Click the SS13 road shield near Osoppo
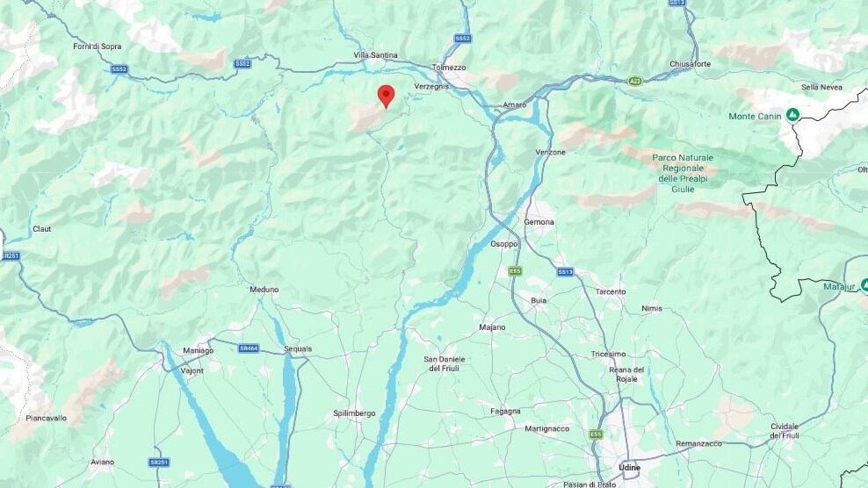 pos(565,272)
